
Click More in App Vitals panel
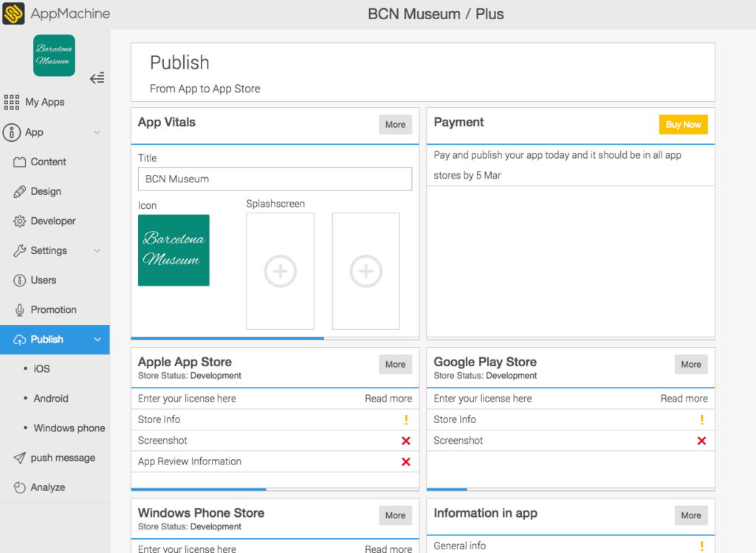tap(396, 124)
